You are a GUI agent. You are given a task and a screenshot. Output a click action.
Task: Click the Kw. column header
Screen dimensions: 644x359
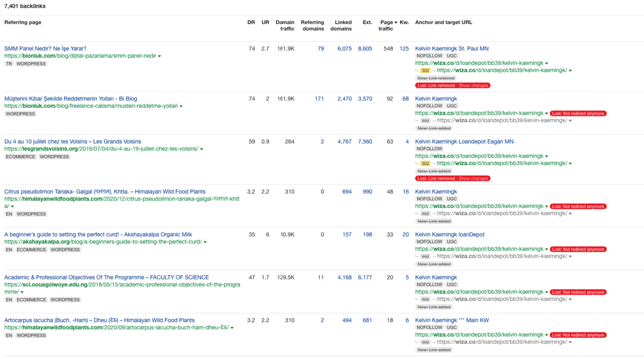pyautogui.click(x=404, y=22)
